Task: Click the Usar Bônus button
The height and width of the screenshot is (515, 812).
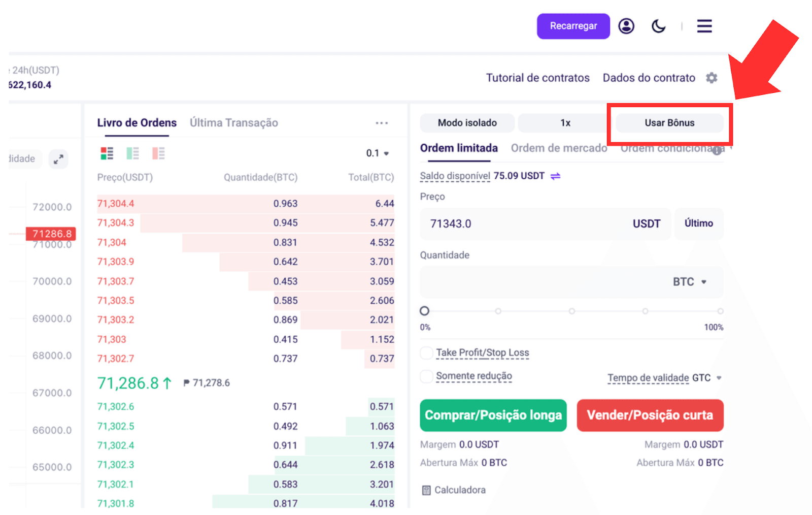Action: 669,123
